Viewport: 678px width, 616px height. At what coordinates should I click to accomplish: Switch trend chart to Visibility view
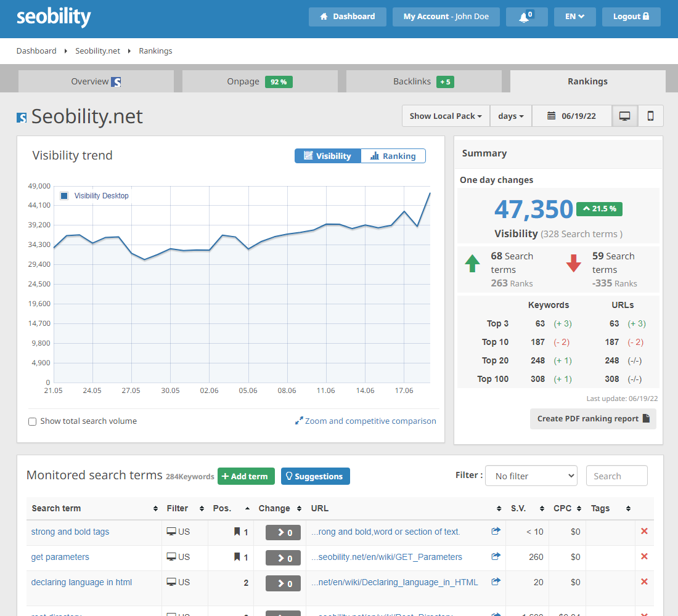pos(327,156)
